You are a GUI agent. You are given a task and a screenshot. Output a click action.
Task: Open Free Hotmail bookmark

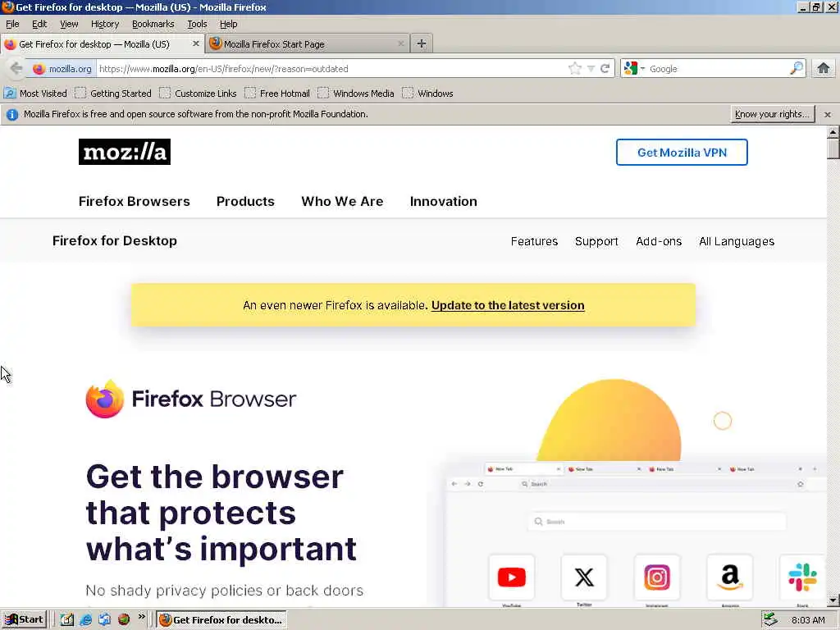tap(277, 94)
